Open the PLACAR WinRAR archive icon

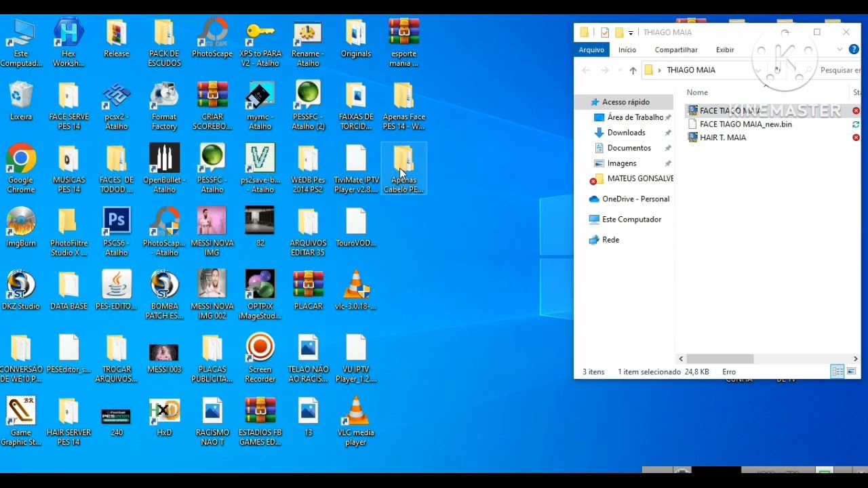(309, 290)
